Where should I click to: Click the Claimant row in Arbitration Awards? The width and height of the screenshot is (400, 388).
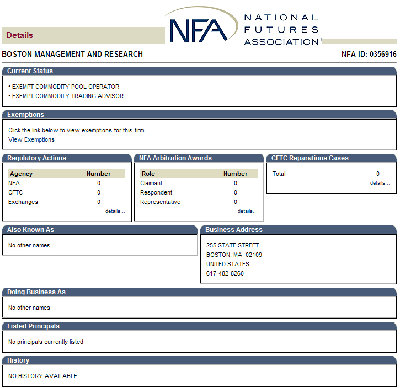(199, 183)
